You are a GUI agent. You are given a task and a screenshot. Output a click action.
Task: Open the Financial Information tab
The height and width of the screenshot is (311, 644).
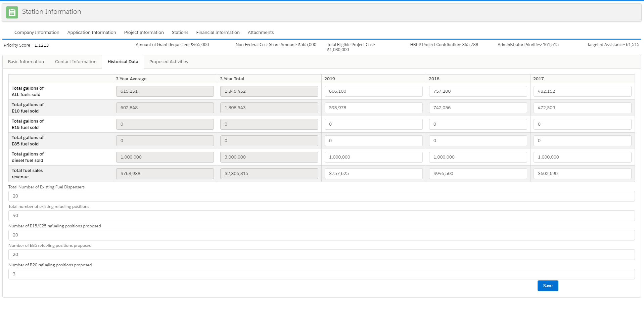pyautogui.click(x=218, y=33)
